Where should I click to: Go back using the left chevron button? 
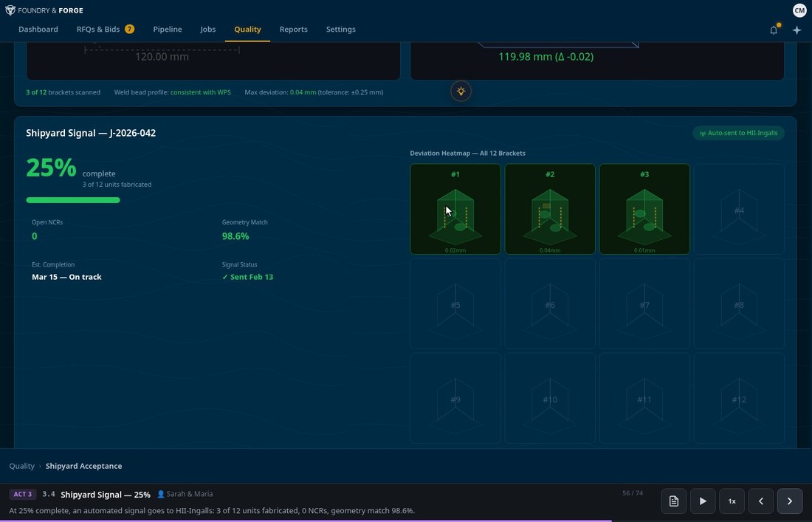(760, 501)
